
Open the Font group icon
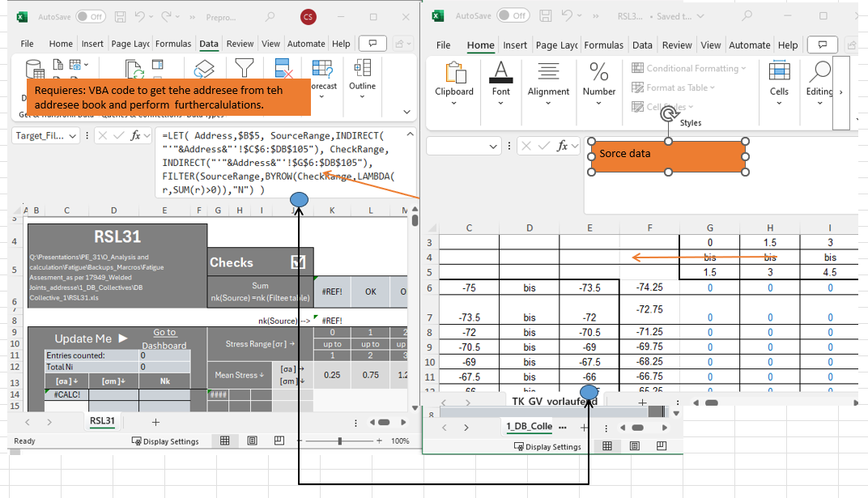click(x=500, y=71)
